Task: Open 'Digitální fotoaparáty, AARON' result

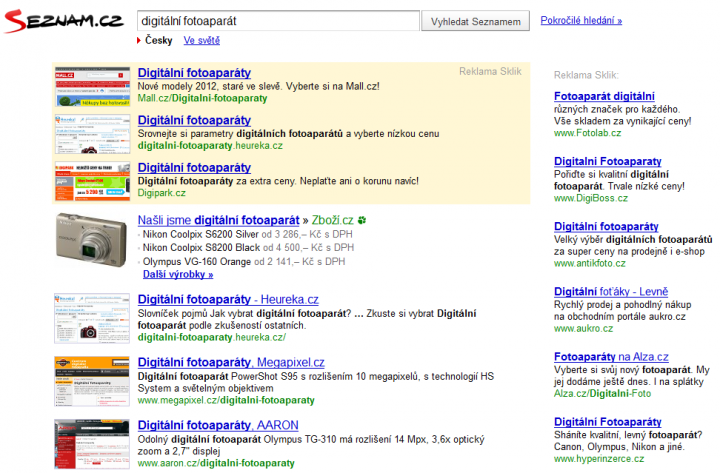Action: tap(218, 425)
